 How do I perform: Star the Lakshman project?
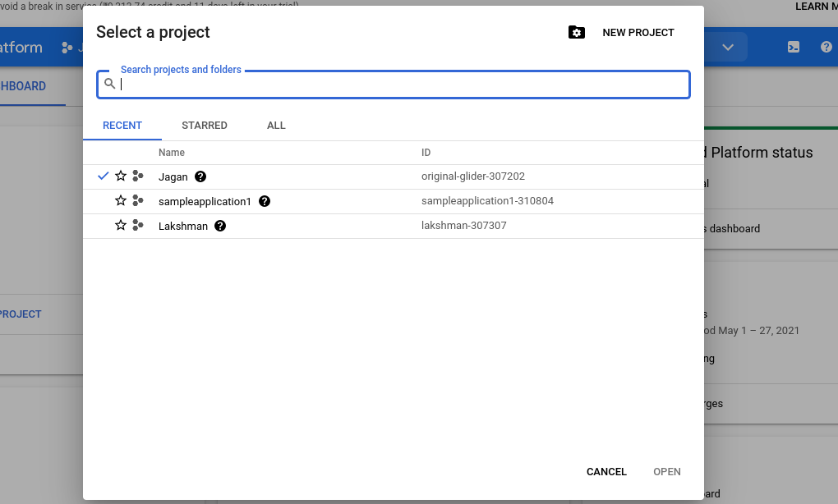point(121,225)
